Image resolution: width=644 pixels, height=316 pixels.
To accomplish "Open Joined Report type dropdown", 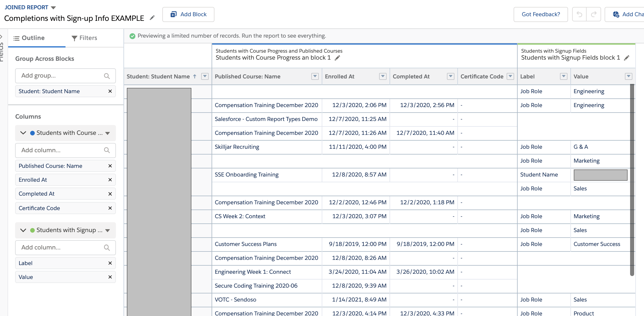I will tap(53, 8).
